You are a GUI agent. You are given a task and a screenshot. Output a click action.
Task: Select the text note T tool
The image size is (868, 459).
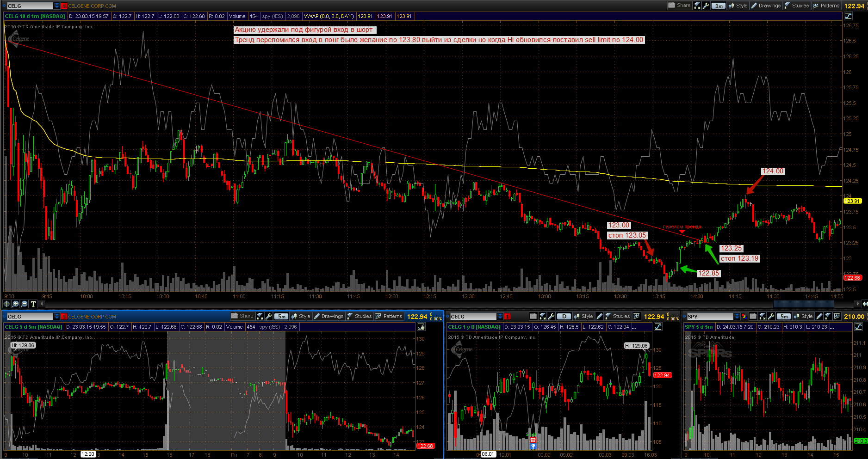33,304
